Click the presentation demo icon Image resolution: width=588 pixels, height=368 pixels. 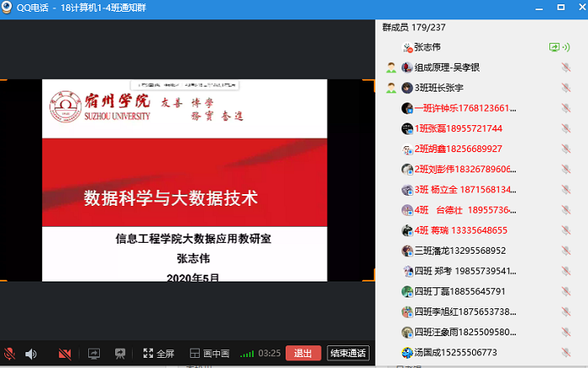[x=120, y=354]
